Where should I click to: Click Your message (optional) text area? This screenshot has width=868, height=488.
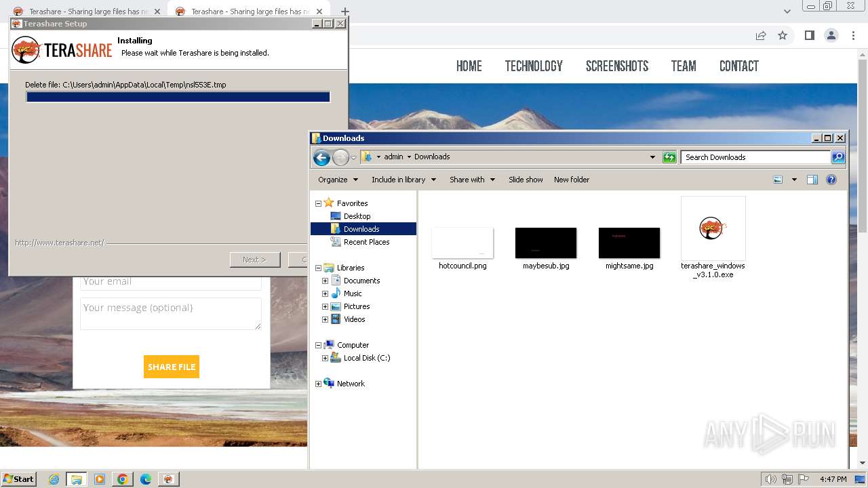(170, 313)
